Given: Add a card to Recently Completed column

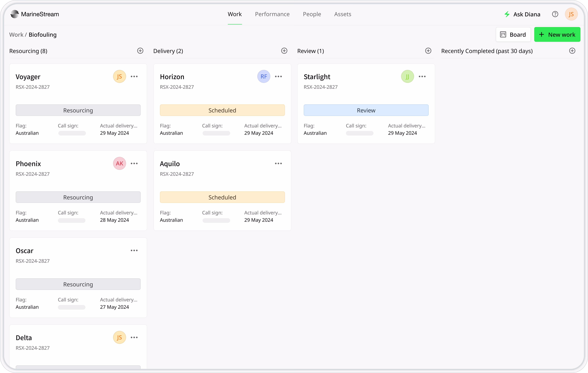Looking at the screenshot, I should tap(572, 51).
